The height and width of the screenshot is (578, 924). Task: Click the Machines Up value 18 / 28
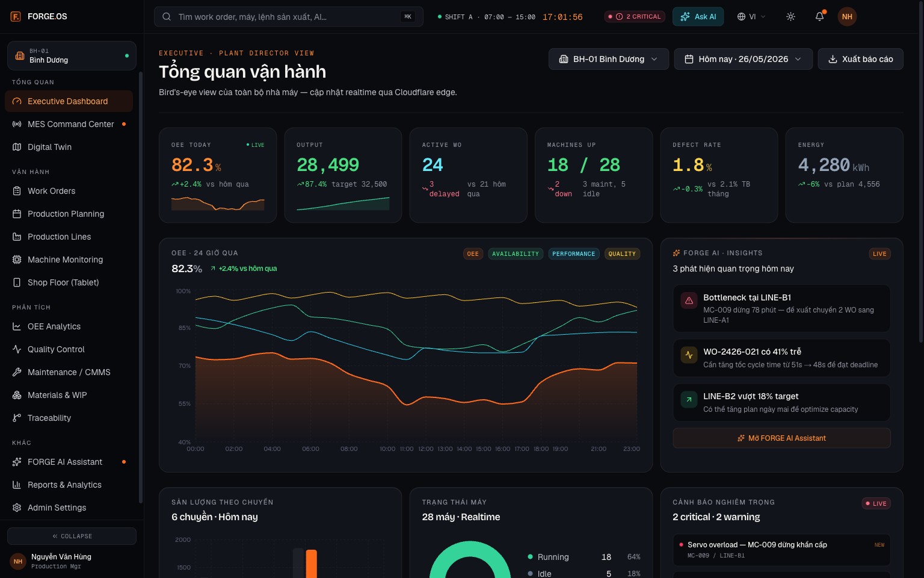[584, 165]
